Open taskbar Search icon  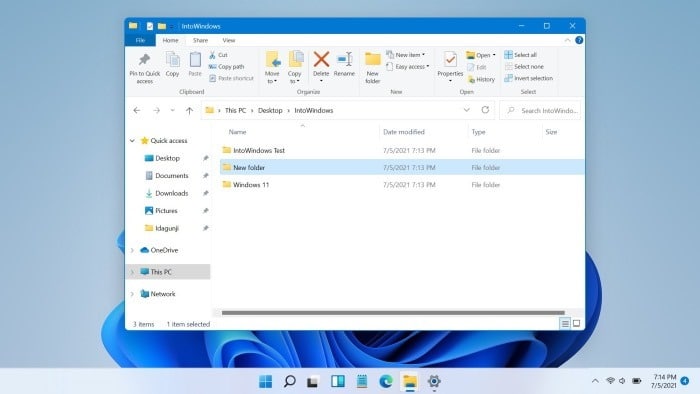pos(290,381)
